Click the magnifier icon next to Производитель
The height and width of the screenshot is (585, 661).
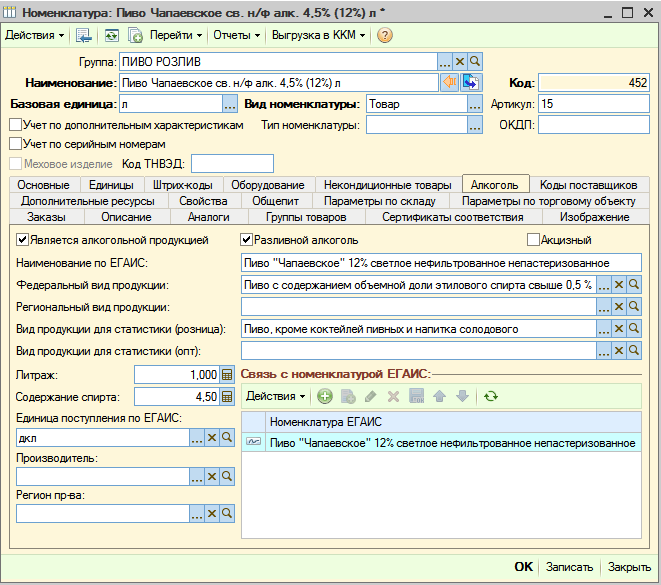[227, 476]
